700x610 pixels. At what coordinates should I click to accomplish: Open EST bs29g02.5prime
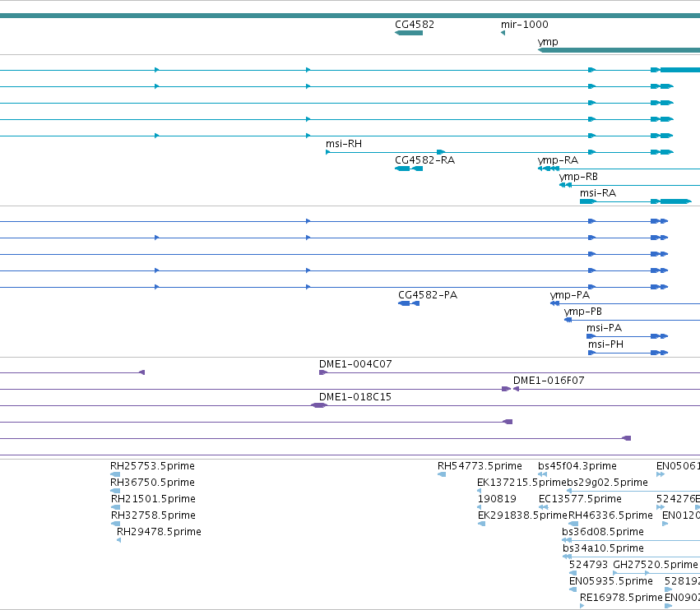[607, 483]
